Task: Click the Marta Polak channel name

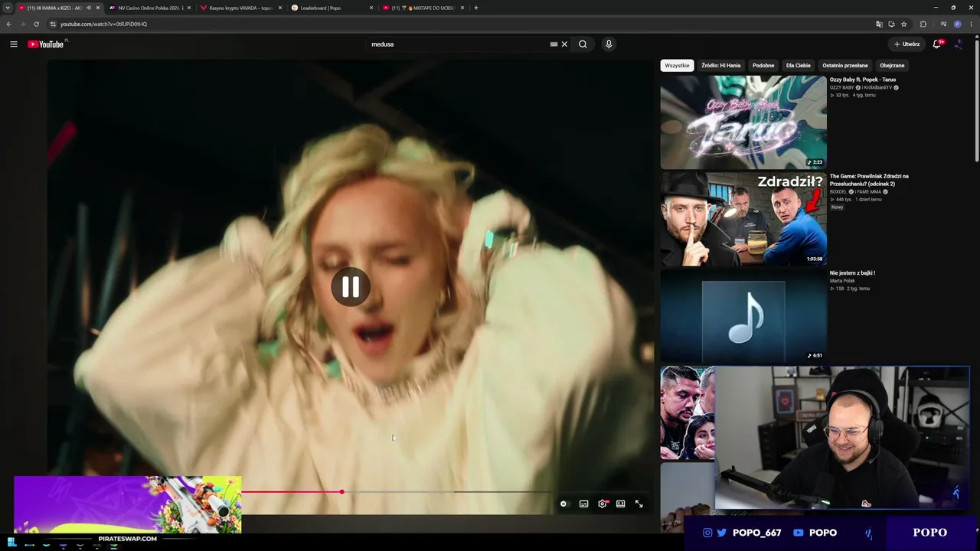Action: tap(843, 281)
